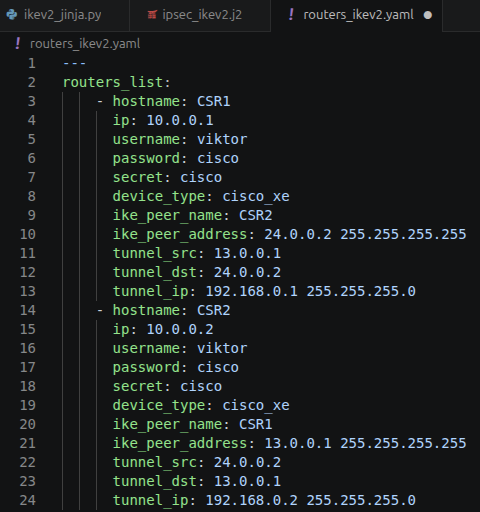Click 'password: cisco' on line 6
The width and height of the screenshot is (480, 512).
coord(176,158)
